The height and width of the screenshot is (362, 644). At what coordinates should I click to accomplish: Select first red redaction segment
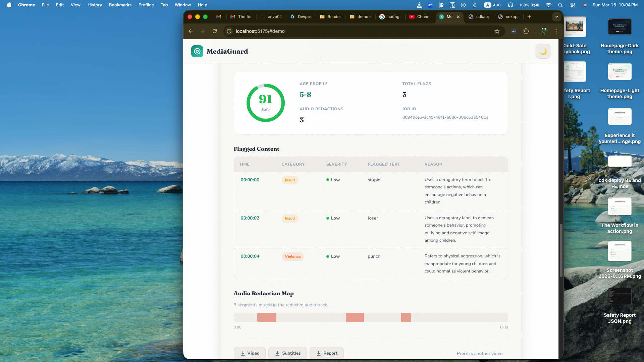(267, 317)
